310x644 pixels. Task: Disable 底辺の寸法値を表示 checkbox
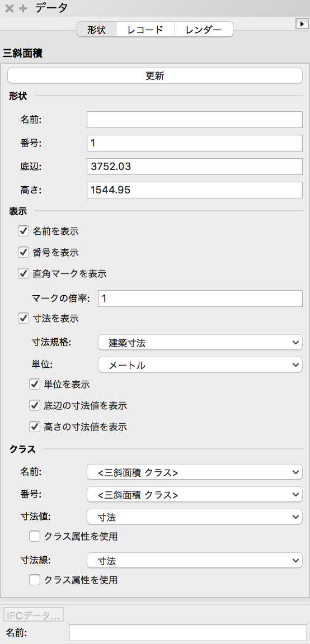click(35, 406)
